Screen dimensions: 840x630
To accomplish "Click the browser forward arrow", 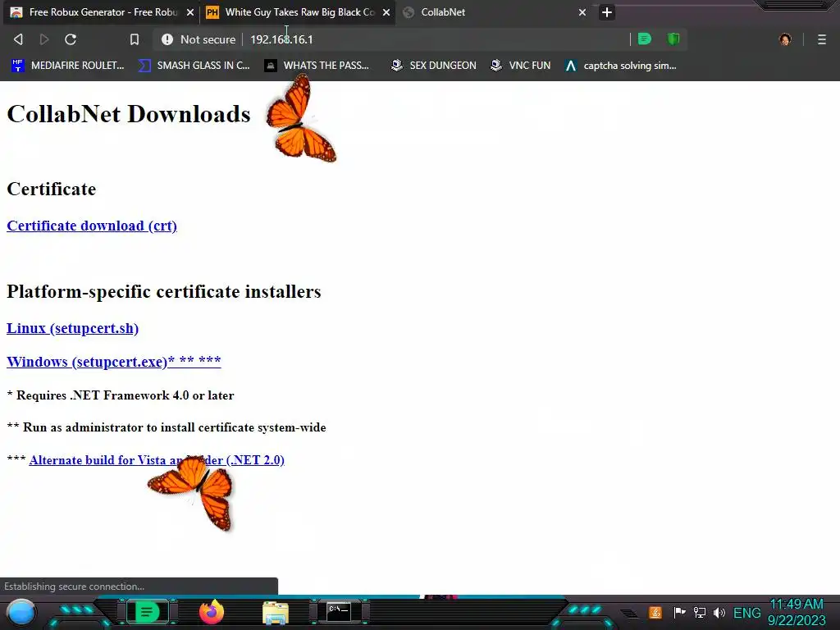I will point(44,39).
